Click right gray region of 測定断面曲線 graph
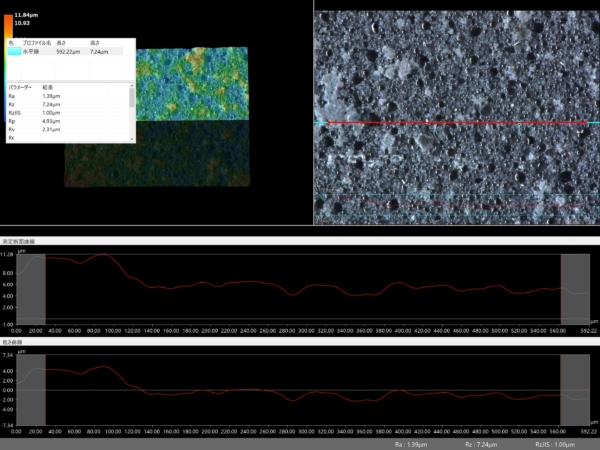Screen dimensions: 600x450 point(575,289)
